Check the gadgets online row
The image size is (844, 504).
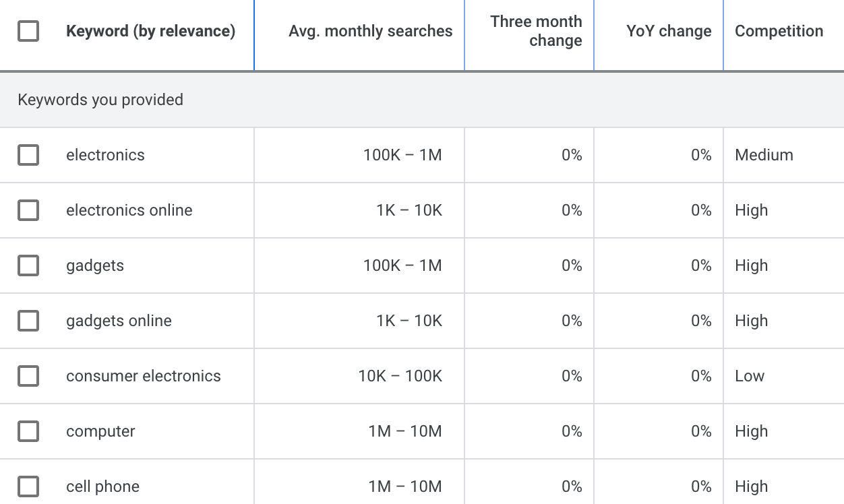tap(28, 320)
